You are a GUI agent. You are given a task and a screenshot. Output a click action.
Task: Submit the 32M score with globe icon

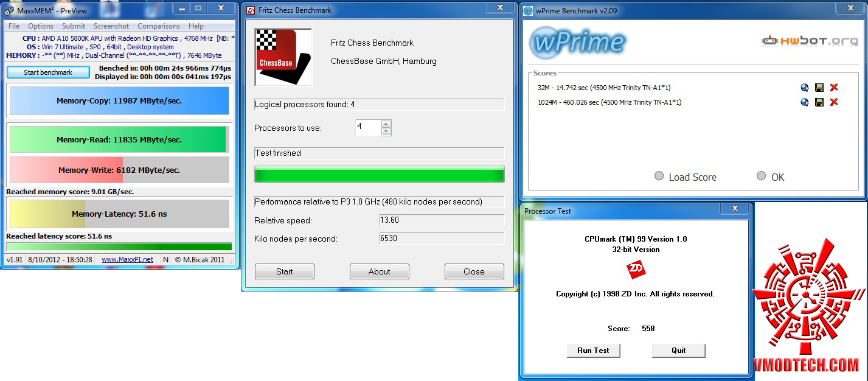tap(805, 88)
